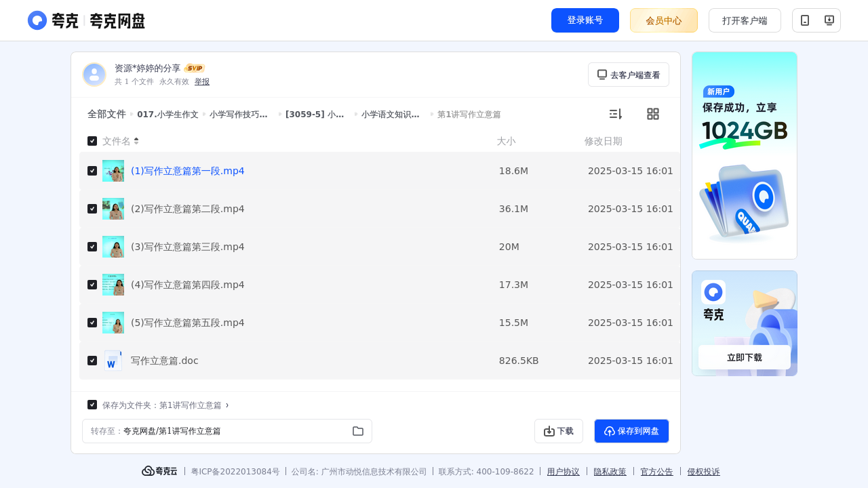Go to 017.小学生作文 breadcrumb
Image resolution: width=868 pixels, height=488 pixels.
[x=167, y=115]
